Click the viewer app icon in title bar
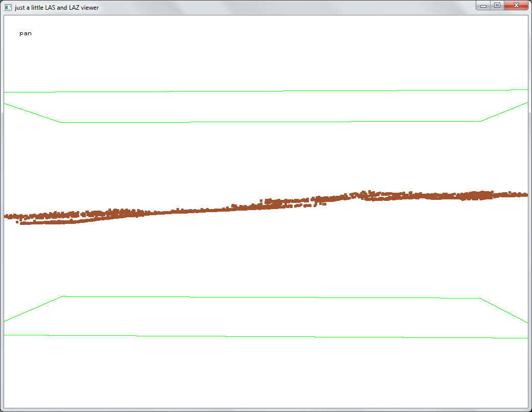Image resolution: width=532 pixels, height=412 pixels. [x=8, y=7]
